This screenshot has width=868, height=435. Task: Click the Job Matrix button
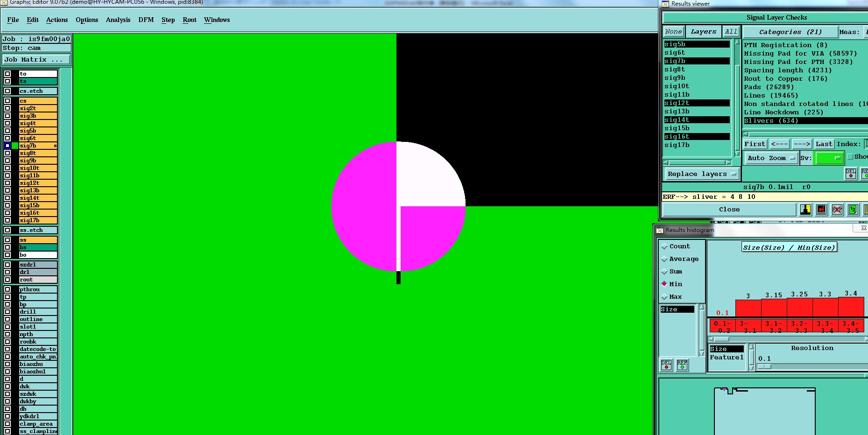coord(36,60)
